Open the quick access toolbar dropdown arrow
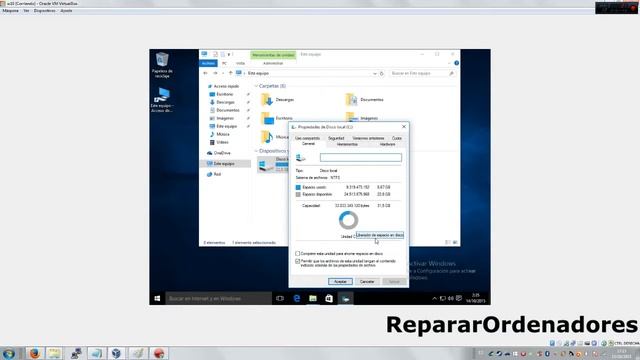The height and width of the screenshot is (360, 640). tap(229, 54)
